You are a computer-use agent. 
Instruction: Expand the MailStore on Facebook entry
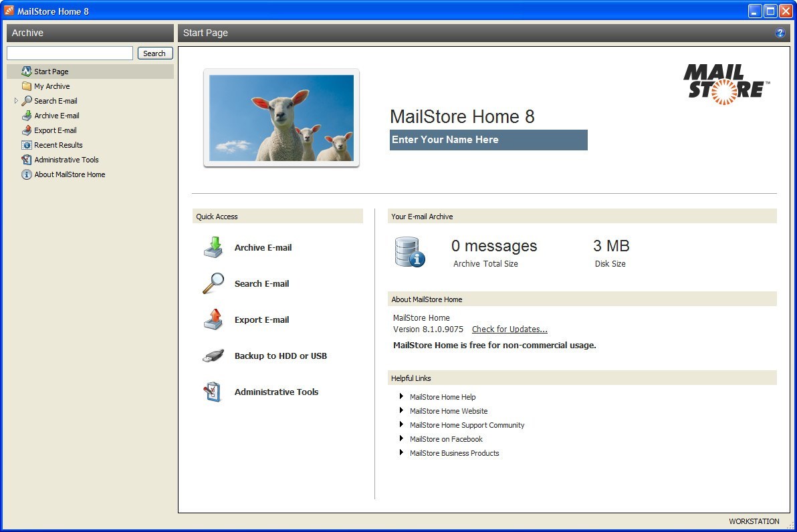tap(401, 438)
